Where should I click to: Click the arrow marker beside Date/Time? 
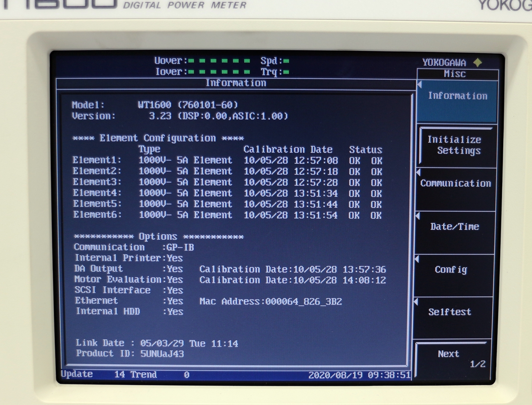tap(418, 216)
